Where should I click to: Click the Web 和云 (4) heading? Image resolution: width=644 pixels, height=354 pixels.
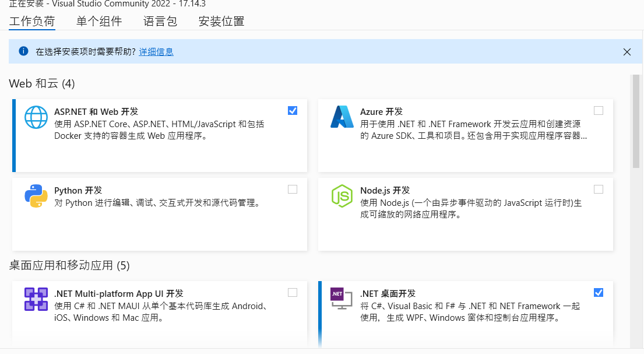pos(42,83)
